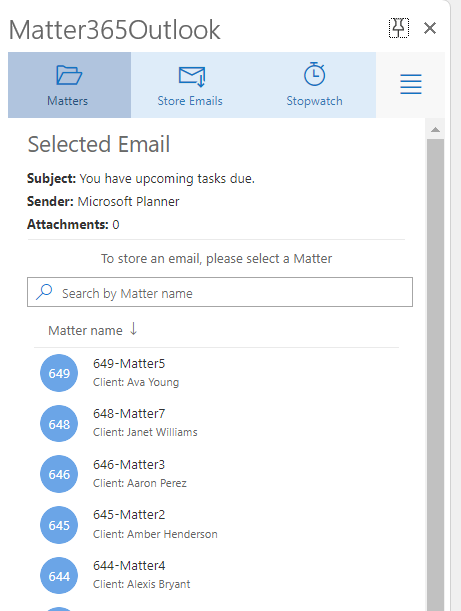461x611 pixels.
Task: Select the 644 avatar circle
Action: [59, 576]
